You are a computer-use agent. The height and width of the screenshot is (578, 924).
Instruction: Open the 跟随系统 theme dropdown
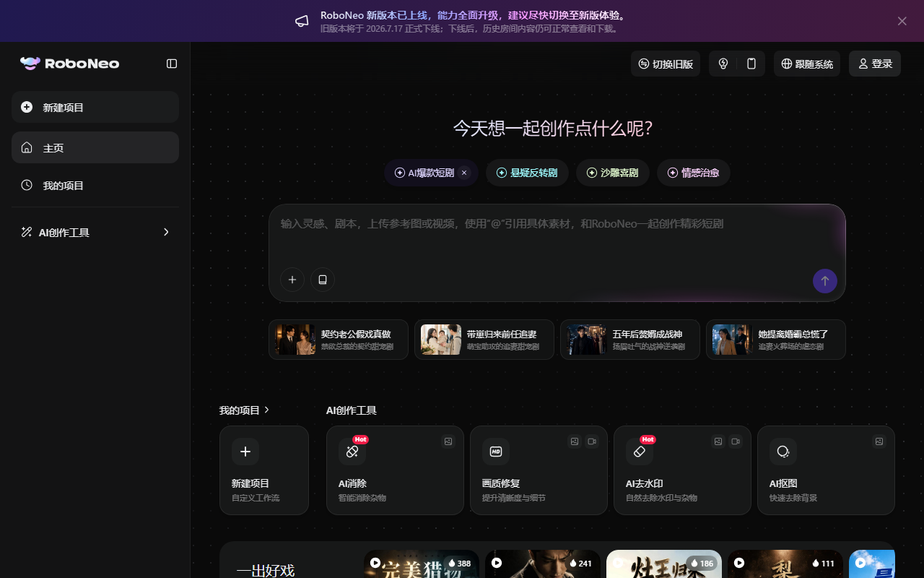click(807, 64)
